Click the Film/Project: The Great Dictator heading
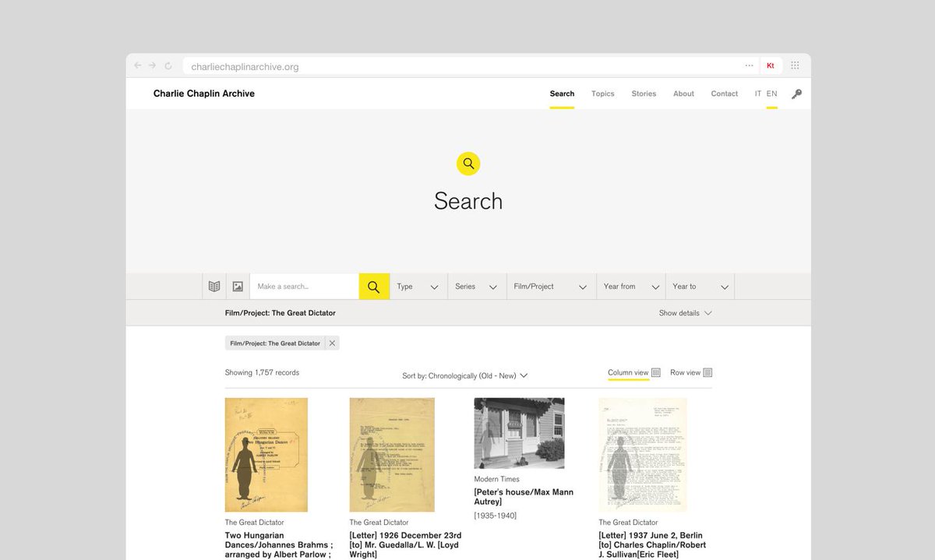Image resolution: width=935 pixels, height=560 pixels. (x=280, y=313)
